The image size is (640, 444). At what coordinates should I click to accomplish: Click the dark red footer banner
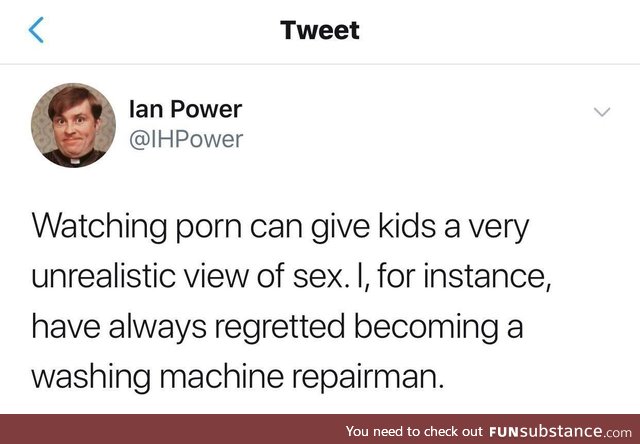320,429
